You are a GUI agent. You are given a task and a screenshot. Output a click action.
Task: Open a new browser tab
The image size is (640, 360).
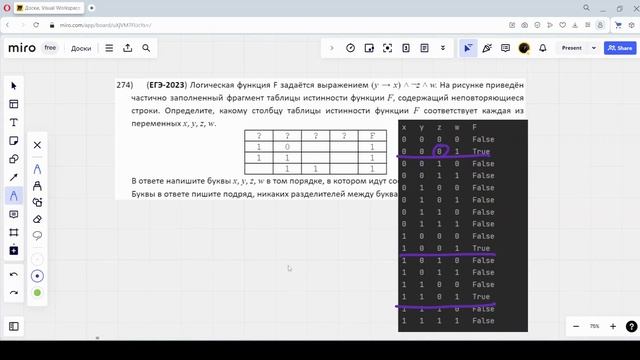pos(91,8)
